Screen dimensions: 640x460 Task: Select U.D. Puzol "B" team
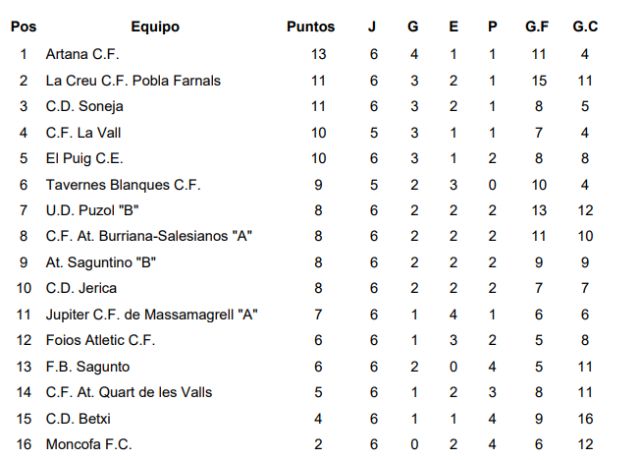(92, 210)
